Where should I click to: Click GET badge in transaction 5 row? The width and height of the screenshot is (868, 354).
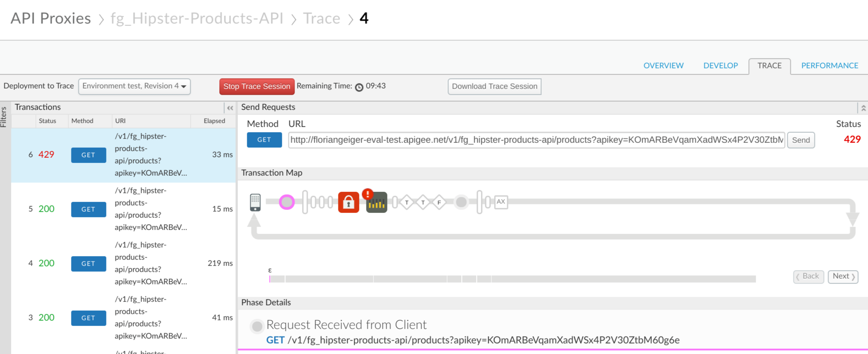point(89,209)
